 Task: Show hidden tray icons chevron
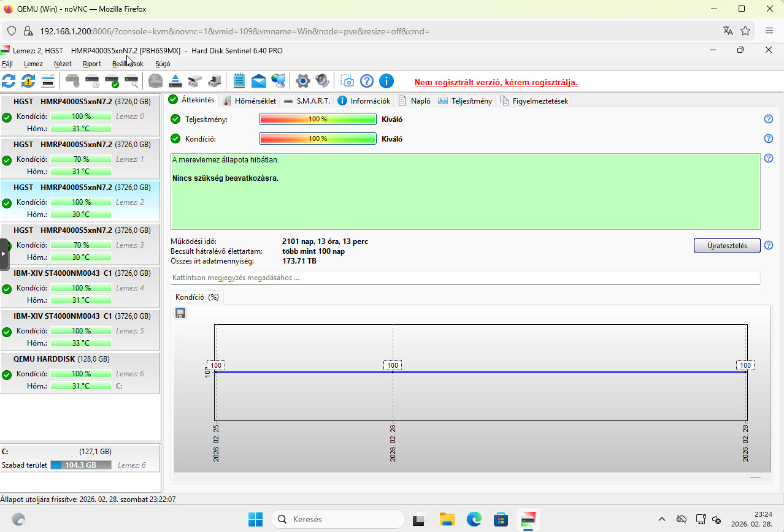pyautogui.click(x=661, y=519)
